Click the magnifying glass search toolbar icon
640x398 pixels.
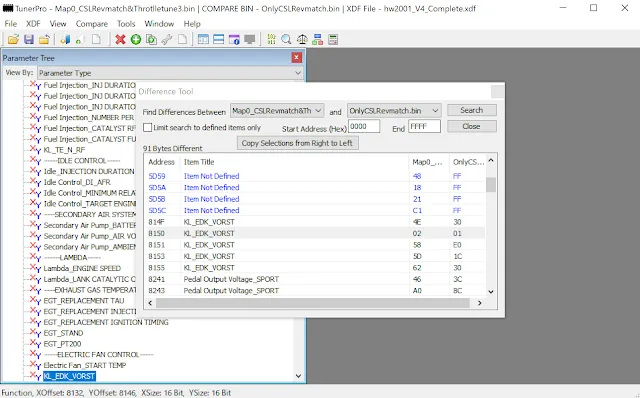point(287,39)
